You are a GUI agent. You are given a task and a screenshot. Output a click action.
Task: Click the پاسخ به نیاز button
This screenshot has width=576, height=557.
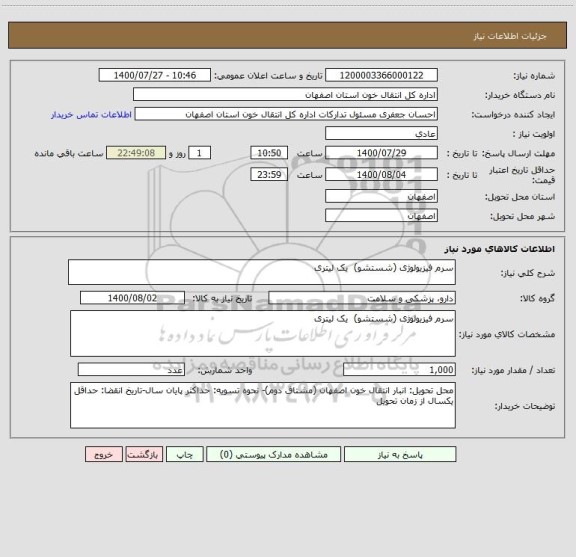(400, 454)
